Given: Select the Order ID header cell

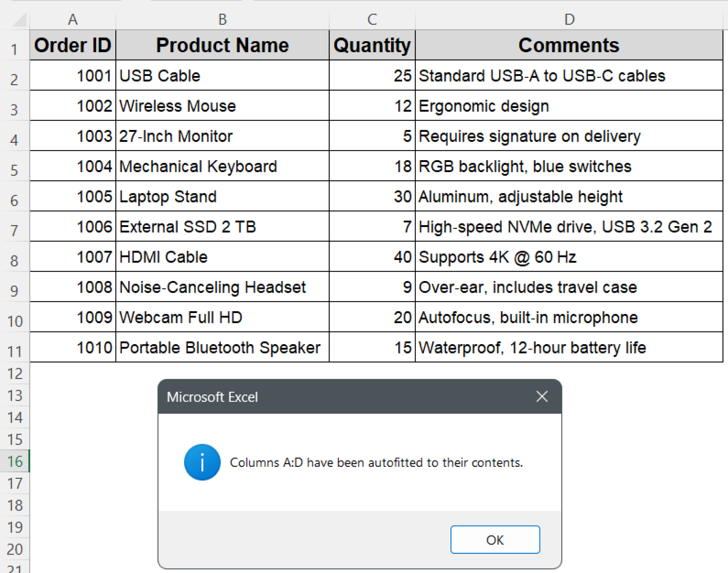Looking at the screenshot, I should coord(73,45).
